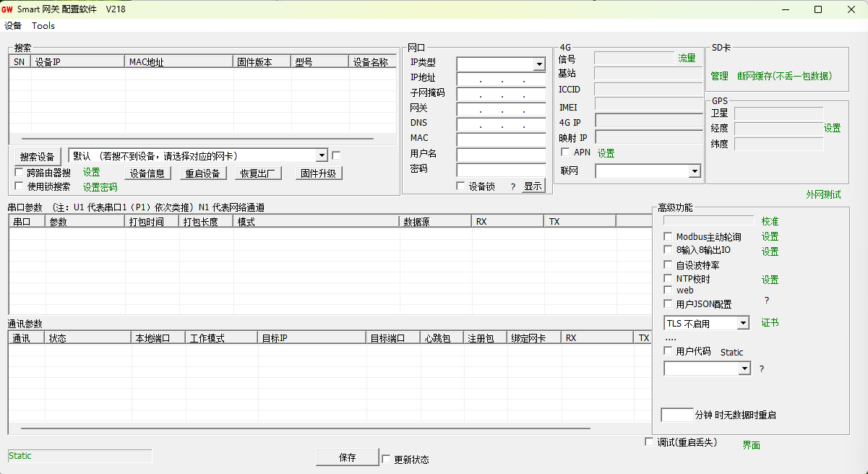Click the question mark beside user code dropdown
The image size is (868, 474).
coord(761,369)
